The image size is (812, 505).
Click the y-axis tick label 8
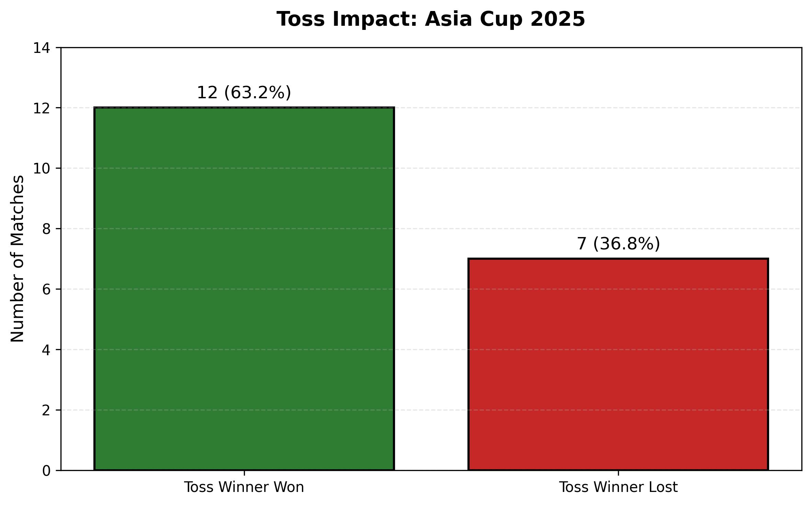(x=47, y=229)
